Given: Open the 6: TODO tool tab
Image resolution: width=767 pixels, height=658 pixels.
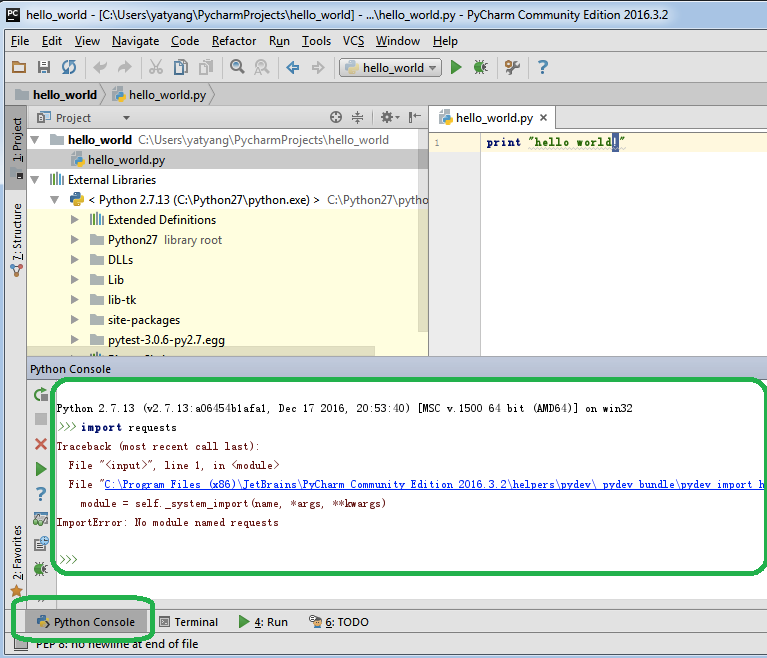Looking at the screenshot, I should 339,622.
